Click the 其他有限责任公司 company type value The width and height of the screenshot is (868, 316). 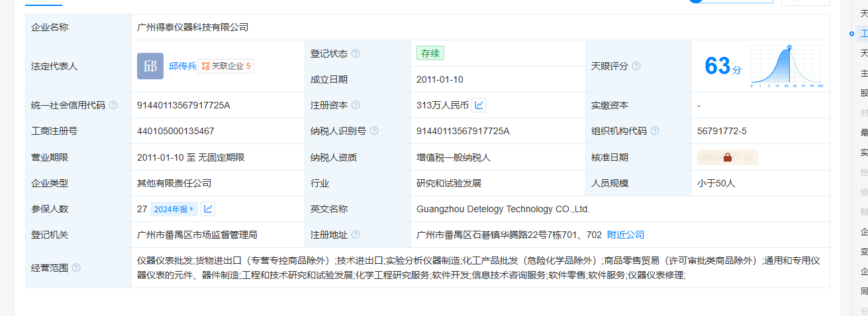[x=174, y=183]
